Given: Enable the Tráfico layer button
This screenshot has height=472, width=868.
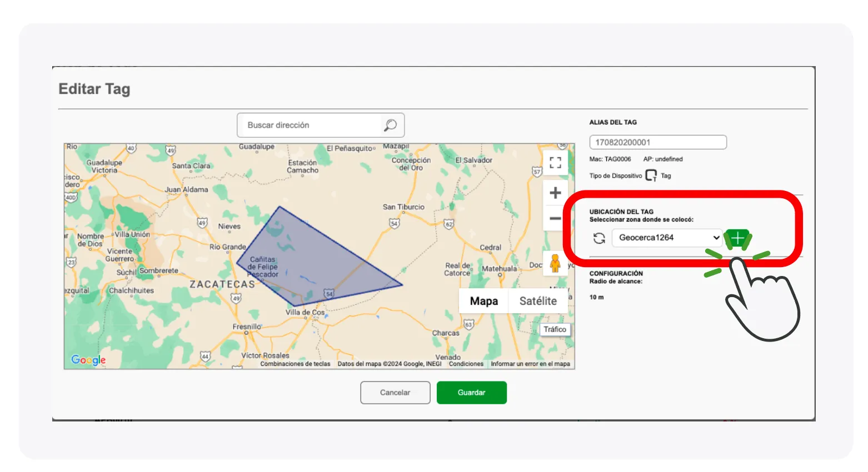Looking at the screenshot, I should (555, 329).
